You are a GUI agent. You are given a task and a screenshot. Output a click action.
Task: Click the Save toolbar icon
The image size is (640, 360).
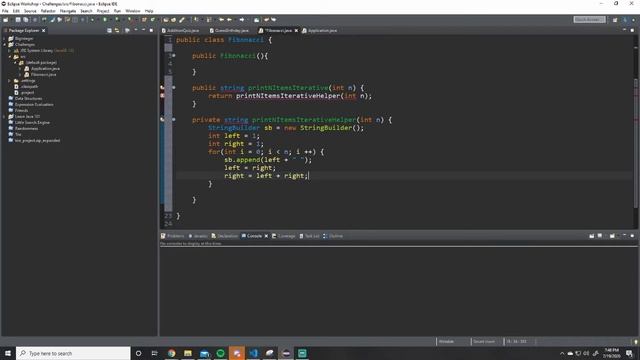18,20
